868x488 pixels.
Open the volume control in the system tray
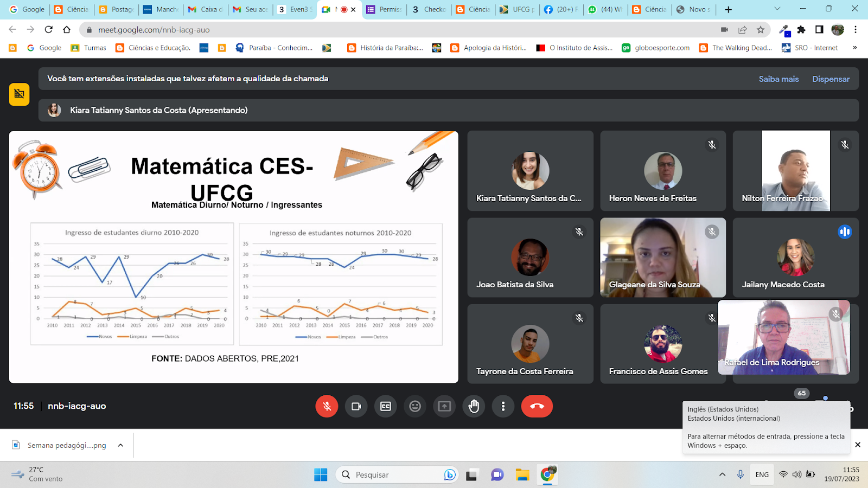797,474
